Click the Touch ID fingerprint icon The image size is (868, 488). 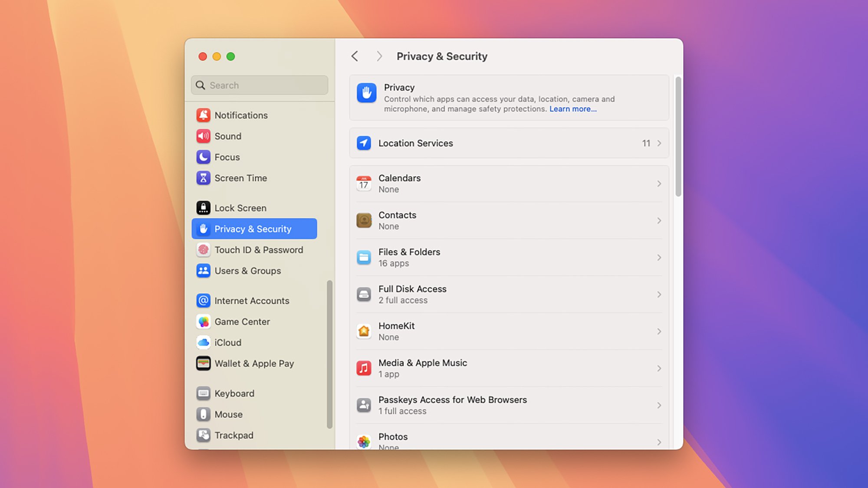point(203,250)
